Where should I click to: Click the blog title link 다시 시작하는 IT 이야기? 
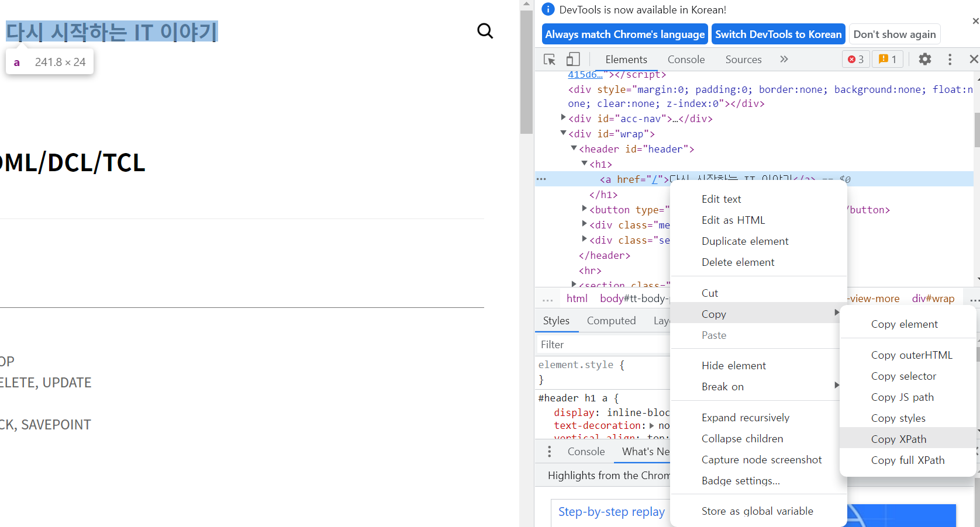coord(112,32)
